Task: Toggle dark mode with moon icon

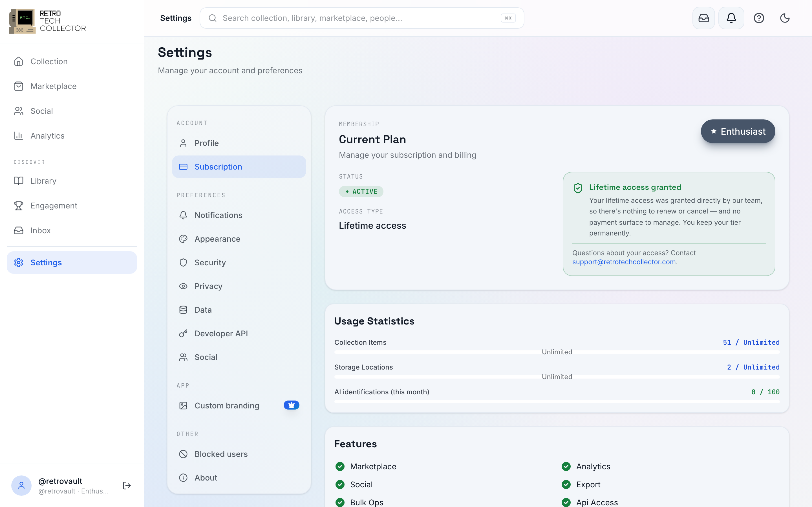Action: coord(784,18)
